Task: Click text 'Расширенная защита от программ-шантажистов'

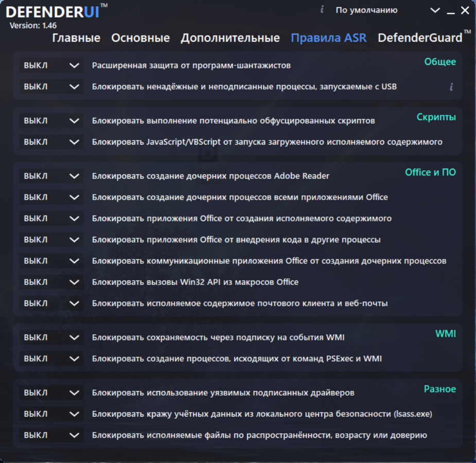Action: click(191, 65)
